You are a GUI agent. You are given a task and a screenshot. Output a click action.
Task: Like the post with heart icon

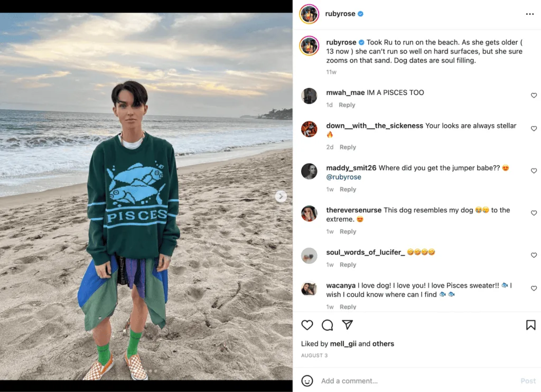click(307, 325)
